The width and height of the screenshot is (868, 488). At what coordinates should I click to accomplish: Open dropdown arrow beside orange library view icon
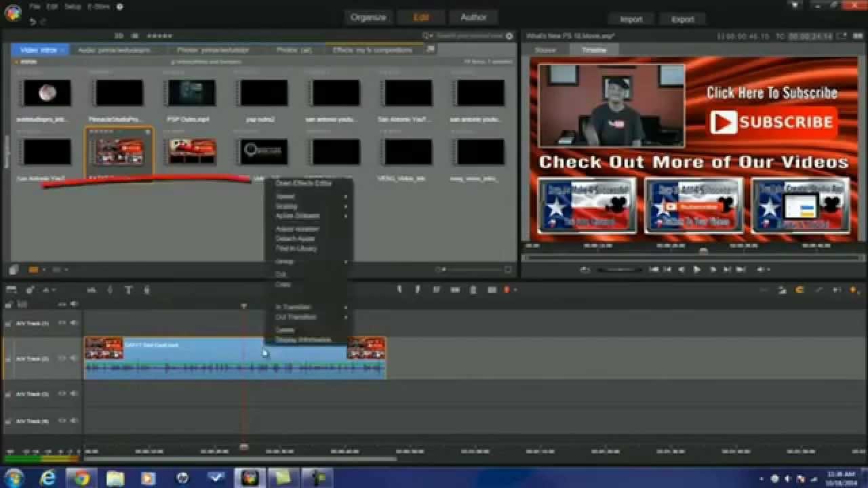[x=44, y=270]
